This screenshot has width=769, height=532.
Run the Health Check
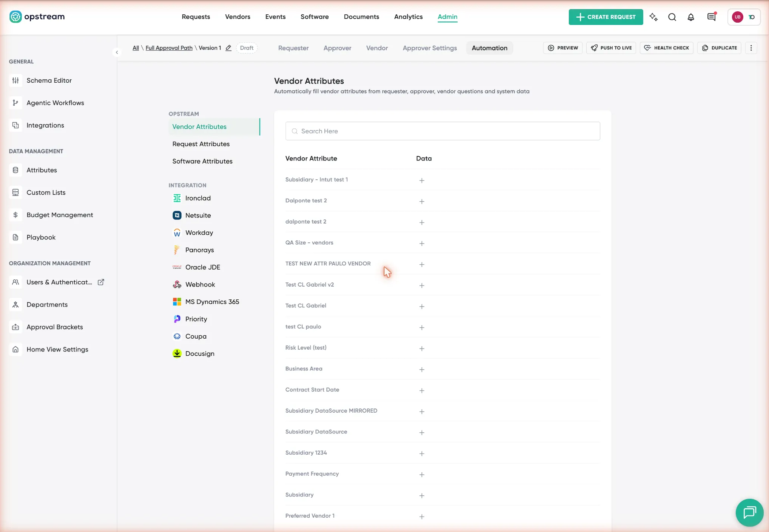[x=666, y=48]
